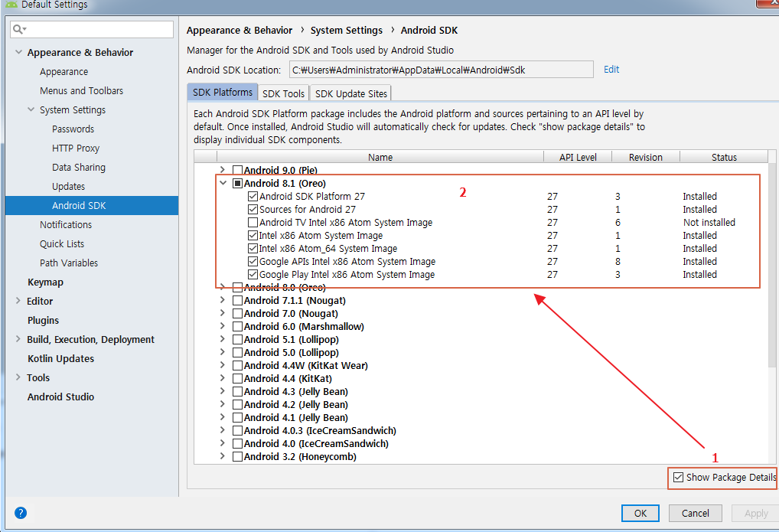
Task: Toggle the Show Package Details checkbox
Action: [678, 478]
